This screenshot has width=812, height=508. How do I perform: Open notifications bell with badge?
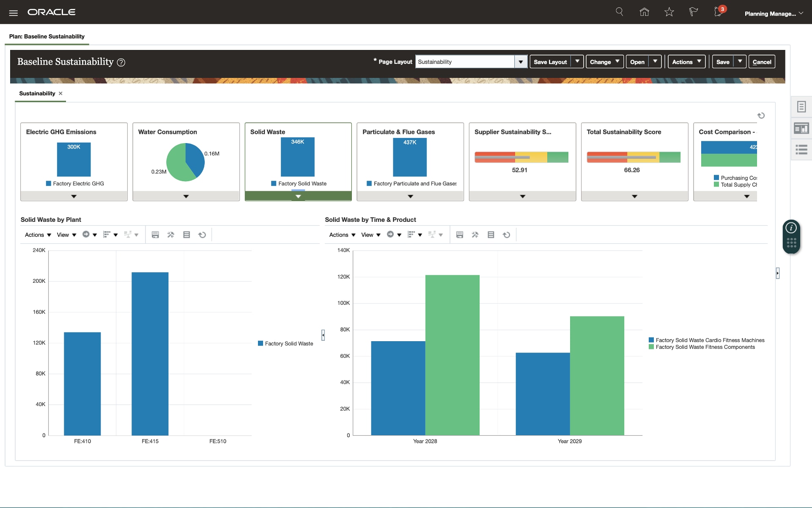tap(719, 12)
